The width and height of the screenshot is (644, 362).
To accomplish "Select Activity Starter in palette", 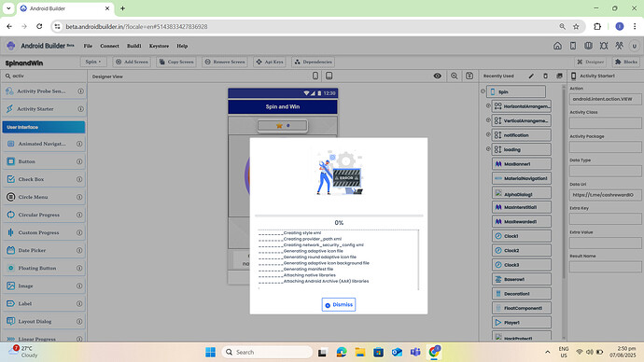I will pos(44,109).
